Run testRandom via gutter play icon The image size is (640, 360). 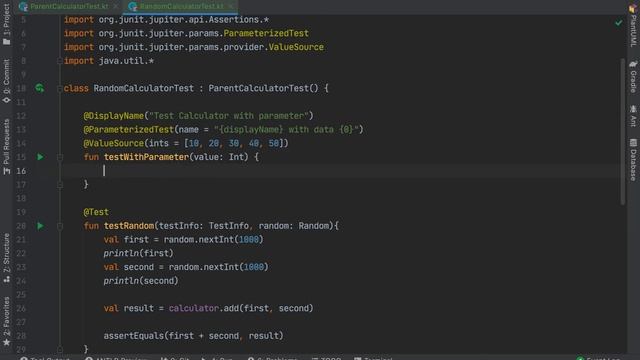pyautogui.click(x=40, y=226)
